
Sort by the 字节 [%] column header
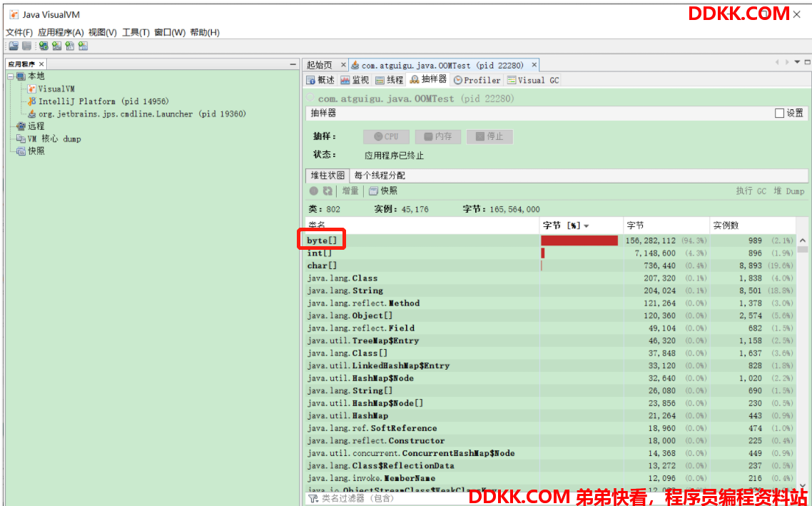(581, 226)
